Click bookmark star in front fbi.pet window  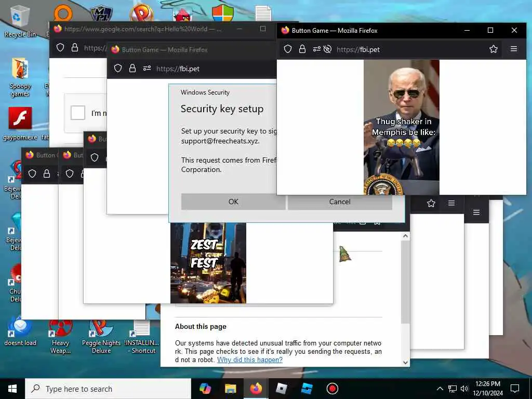pos(494,49)
